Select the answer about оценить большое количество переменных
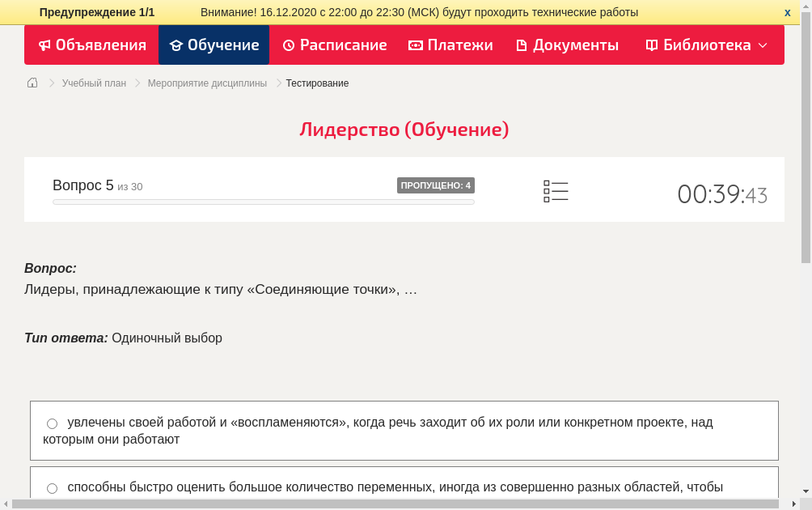This screenshot has width=812, height=510. click(x=52, y=487)
